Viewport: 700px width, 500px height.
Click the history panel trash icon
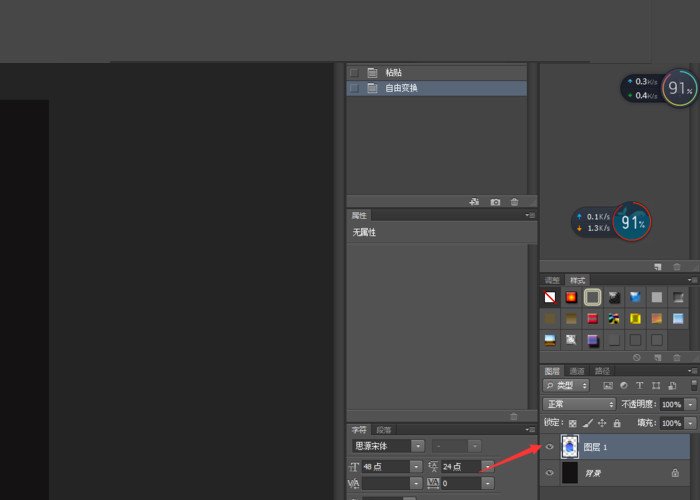[515, 202]
